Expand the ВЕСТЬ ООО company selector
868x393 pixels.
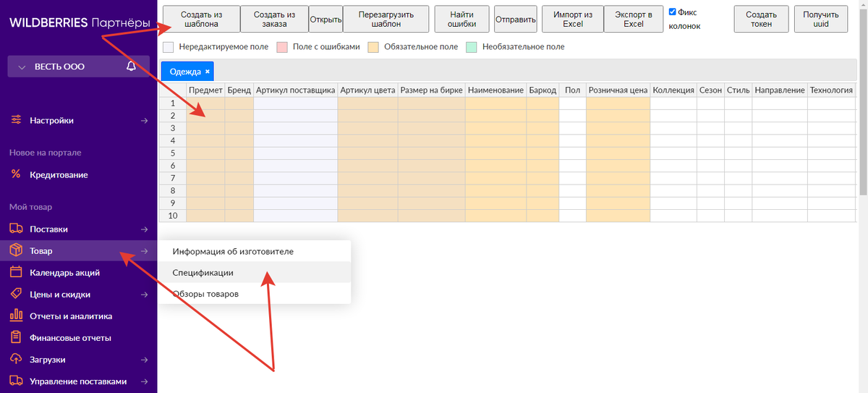(x=78, y=66)
